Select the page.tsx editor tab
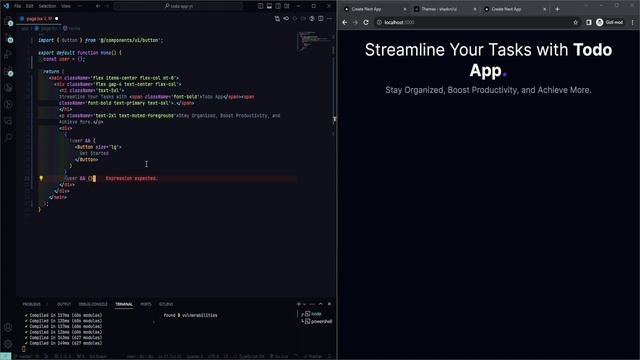Viewport: 640px width, 360px height. [40, 19]
